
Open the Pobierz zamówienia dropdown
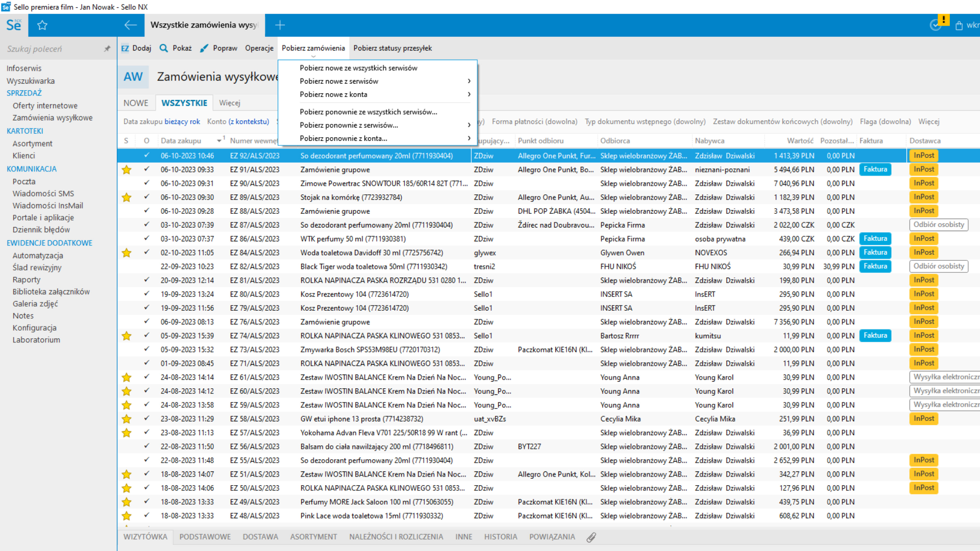tap(313, 48)
